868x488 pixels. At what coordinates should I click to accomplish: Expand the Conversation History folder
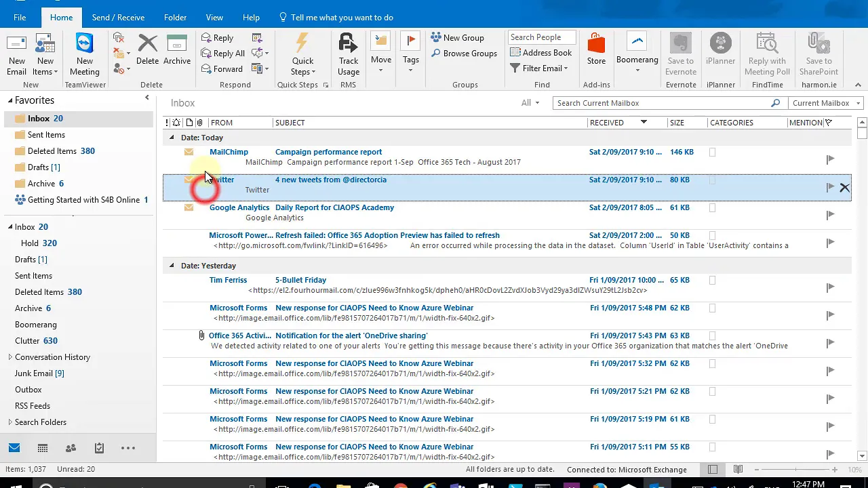click(x=10, y=357)
